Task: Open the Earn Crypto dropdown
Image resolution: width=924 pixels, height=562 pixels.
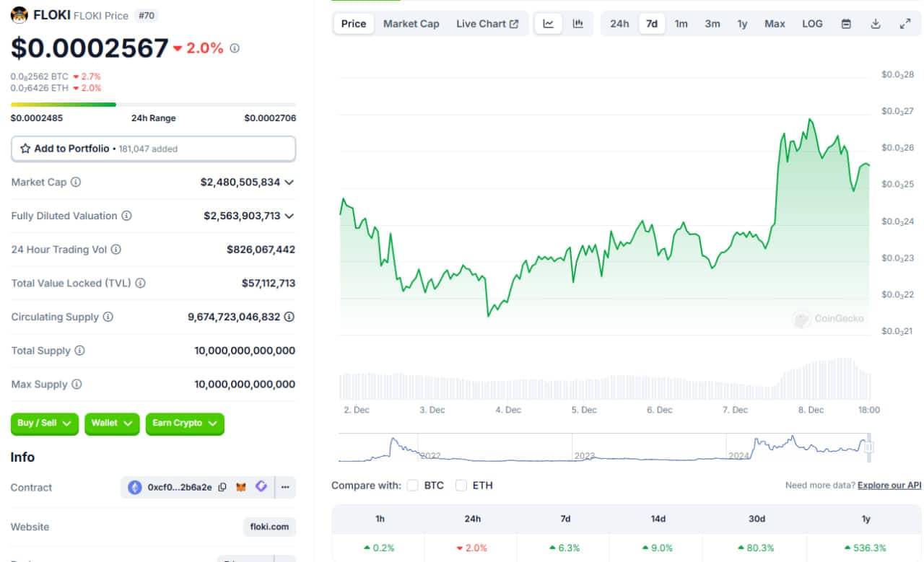Action: (x=185, y=423)
